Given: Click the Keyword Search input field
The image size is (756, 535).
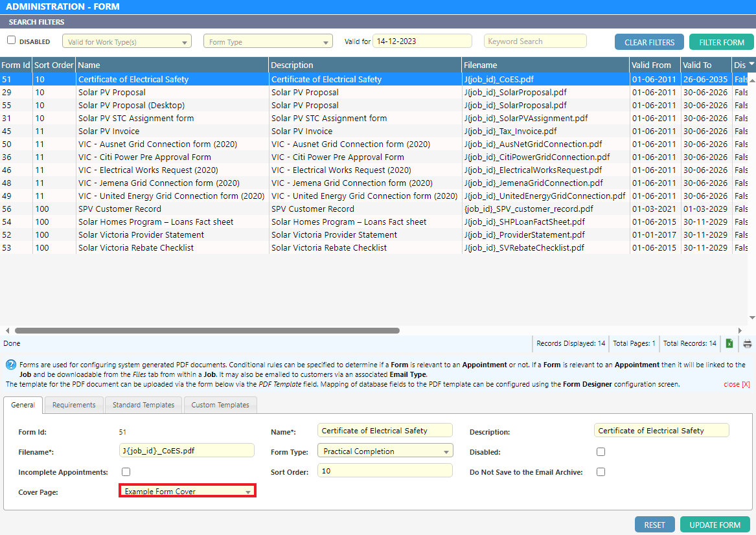Looking at the screenshot, I should (535, 41).
